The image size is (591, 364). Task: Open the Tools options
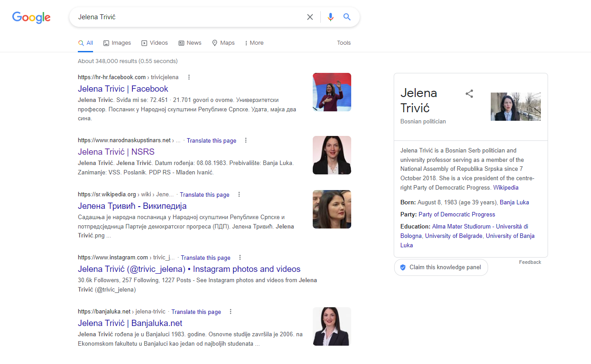coord(344,43)
